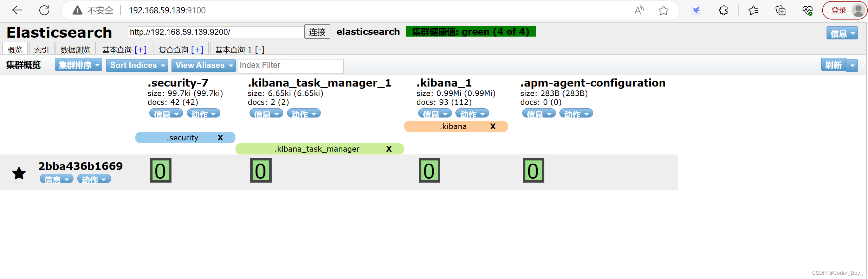Screen dimensions: 868x279
Task: Switch to the 概览 tab
Action: (15, 49)
